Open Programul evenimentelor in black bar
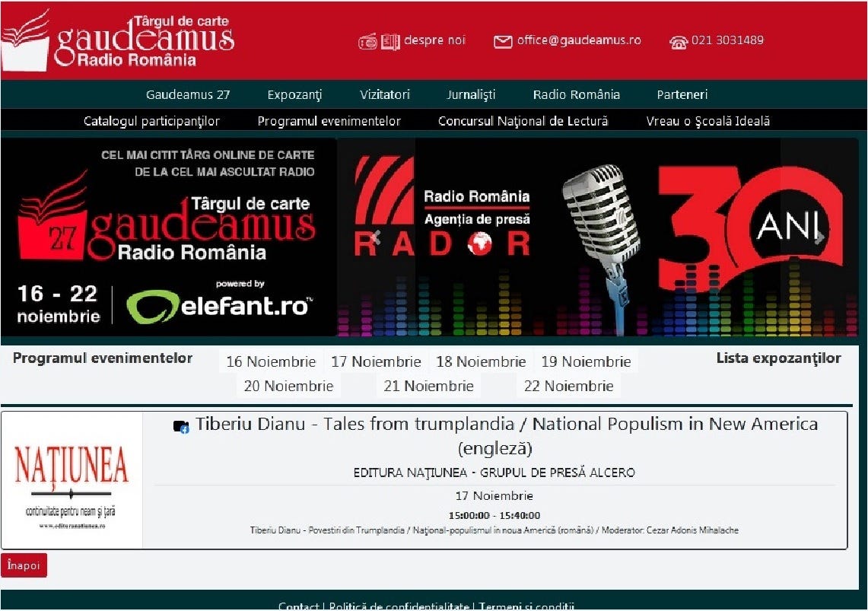The height and width of the screenshot is (611, 868). click(329, 121)
